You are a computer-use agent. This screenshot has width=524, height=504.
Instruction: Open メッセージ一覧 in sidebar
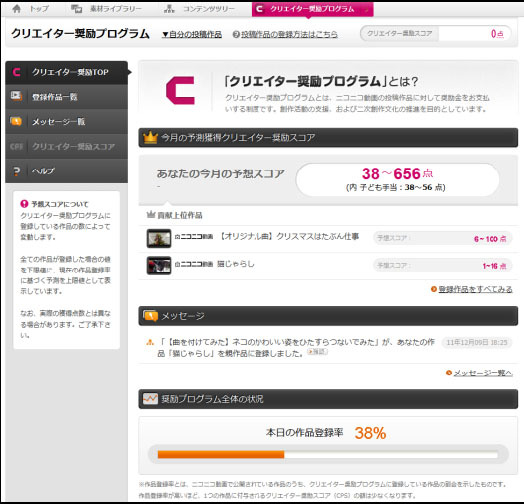(67, 121)
